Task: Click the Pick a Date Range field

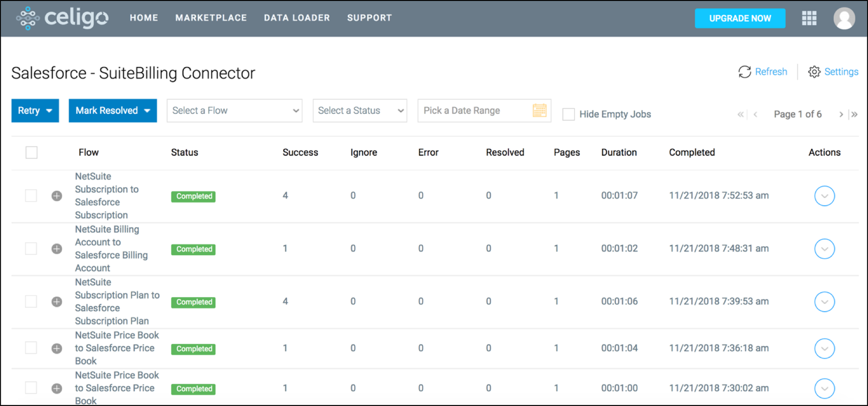Action: (484, 111)
